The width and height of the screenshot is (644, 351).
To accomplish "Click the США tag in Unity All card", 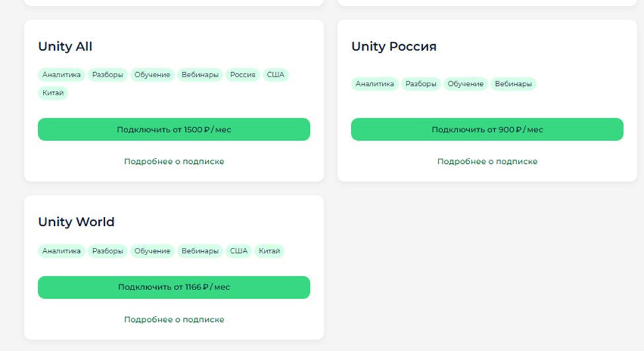I will (x=276, y=75).
